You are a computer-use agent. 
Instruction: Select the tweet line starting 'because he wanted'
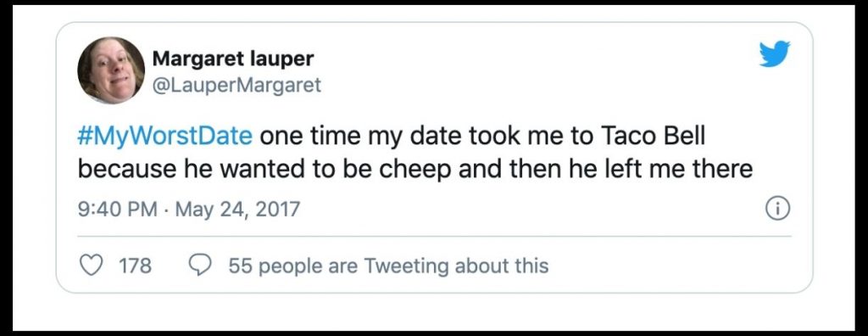point(415,169)
